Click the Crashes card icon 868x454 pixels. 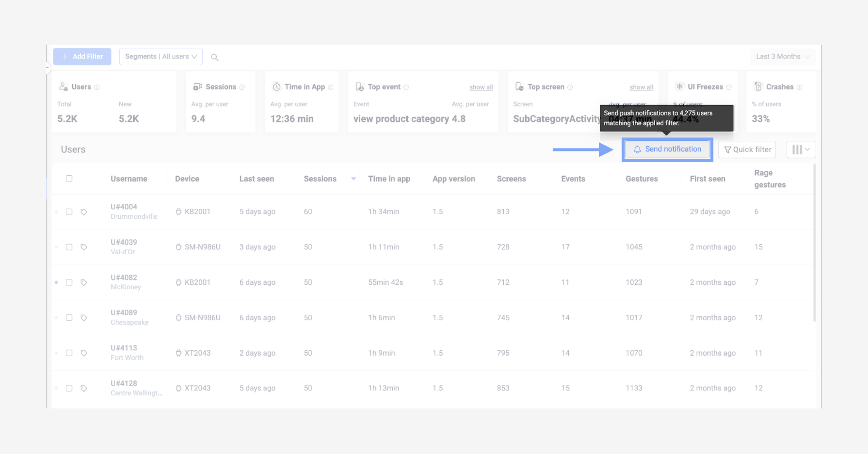758,87
